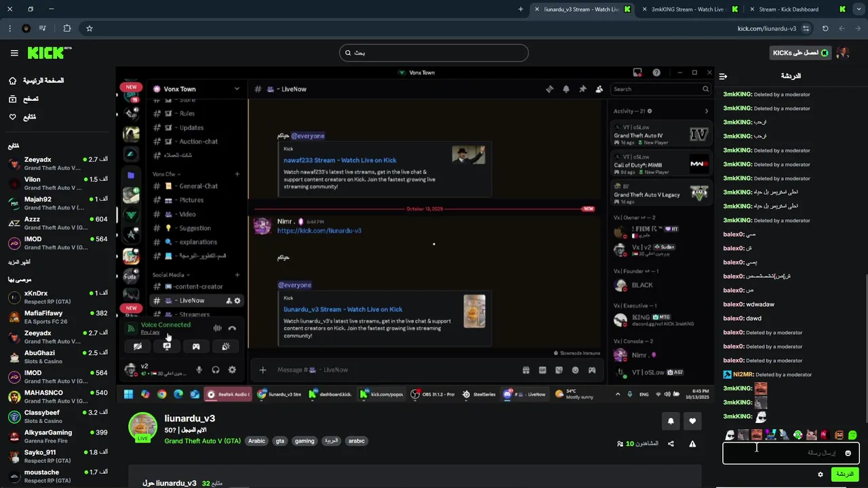Click Discord inbox icon in title bar
This screenshot has height=488, width=868.
click(x=637, y=73)
